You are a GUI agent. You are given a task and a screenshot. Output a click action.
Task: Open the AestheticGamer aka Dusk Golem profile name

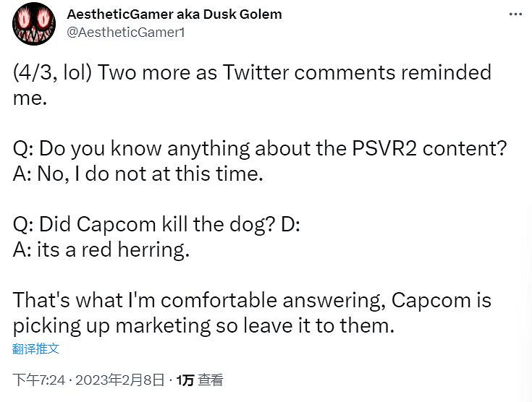[x=174, y=14]
